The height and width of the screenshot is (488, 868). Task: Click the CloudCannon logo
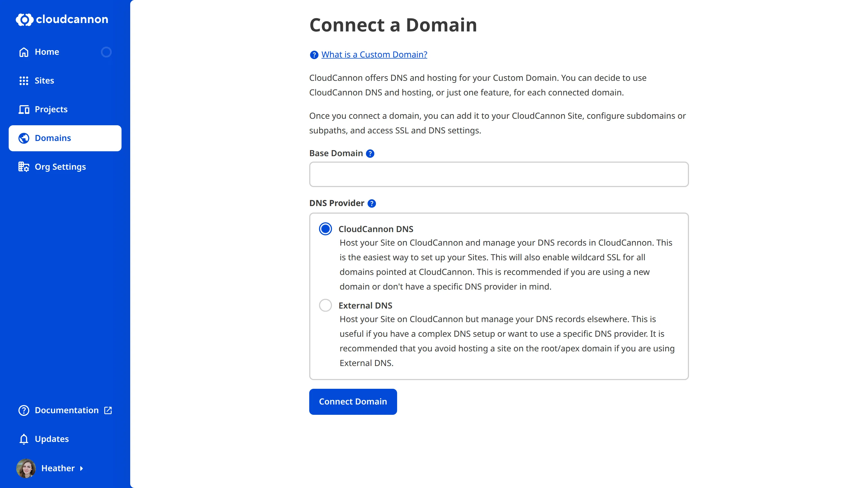tap(62, 20)
